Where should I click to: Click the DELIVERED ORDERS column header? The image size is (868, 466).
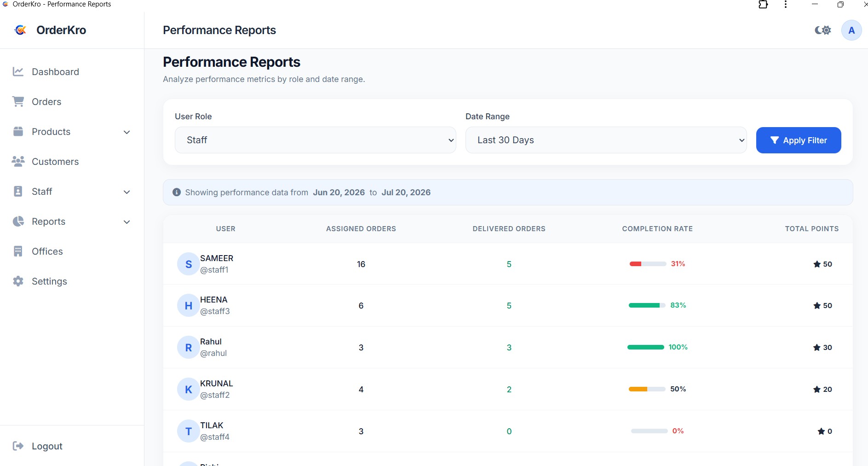(509, 229)
